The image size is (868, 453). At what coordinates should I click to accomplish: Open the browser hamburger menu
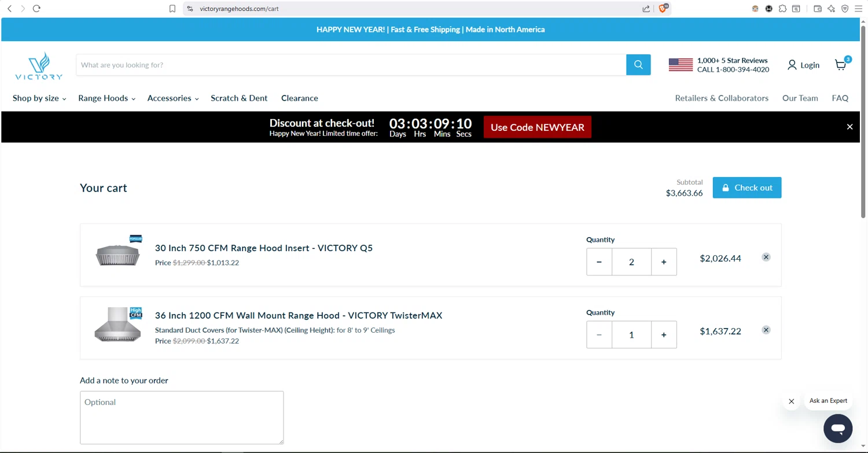(x=859, y=9)
